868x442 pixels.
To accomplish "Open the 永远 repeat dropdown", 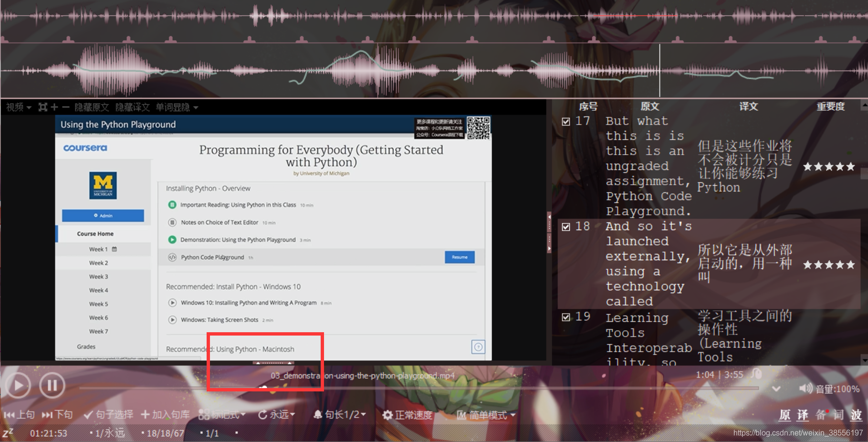I will tap(277, 415).
